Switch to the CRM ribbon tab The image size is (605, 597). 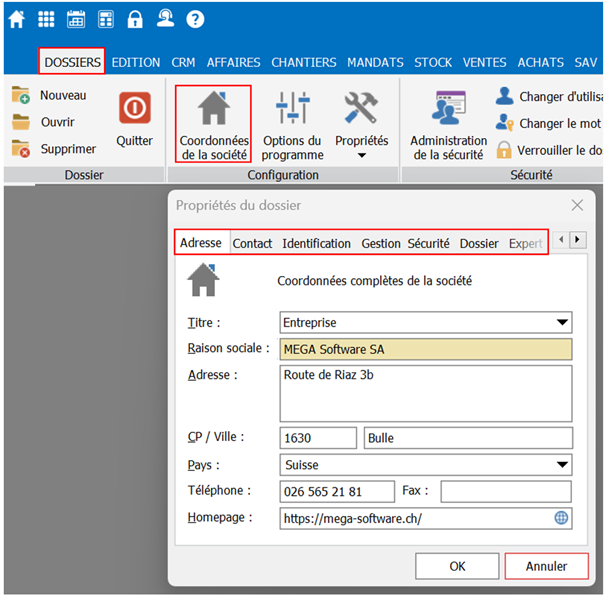tap(183, 62)
